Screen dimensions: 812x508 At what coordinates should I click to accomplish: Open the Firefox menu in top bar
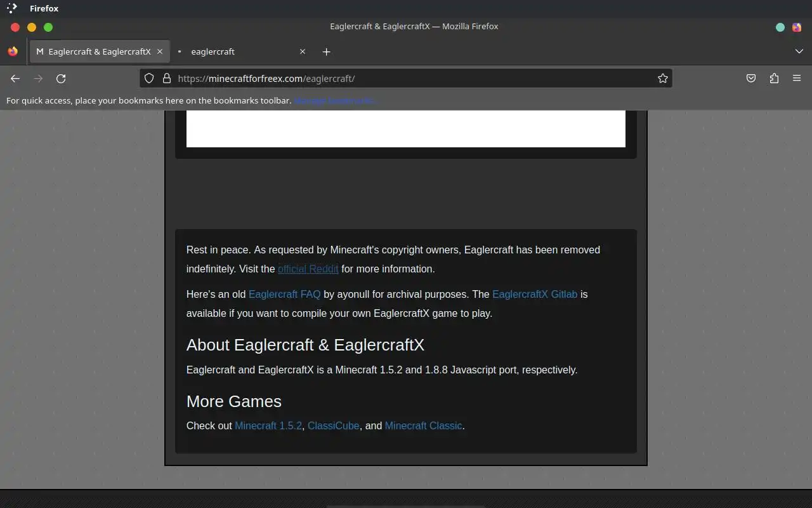[x=44, y=8]
